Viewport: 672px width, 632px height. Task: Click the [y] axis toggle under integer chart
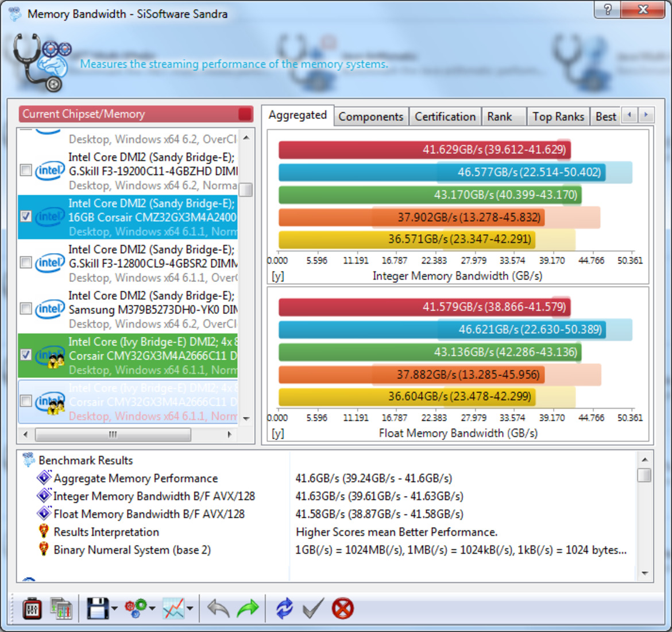(x=278, y=276)
